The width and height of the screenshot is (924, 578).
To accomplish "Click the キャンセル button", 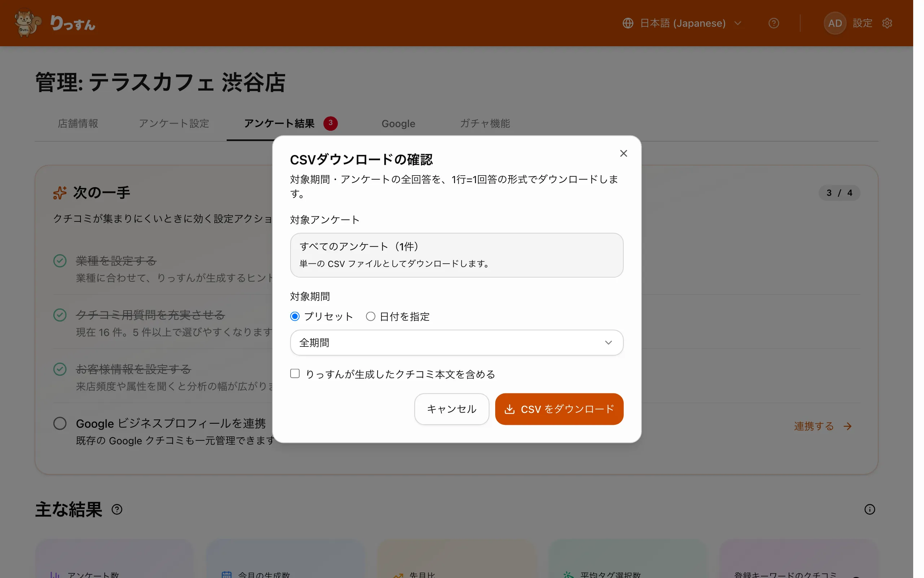I will [452, 409].
